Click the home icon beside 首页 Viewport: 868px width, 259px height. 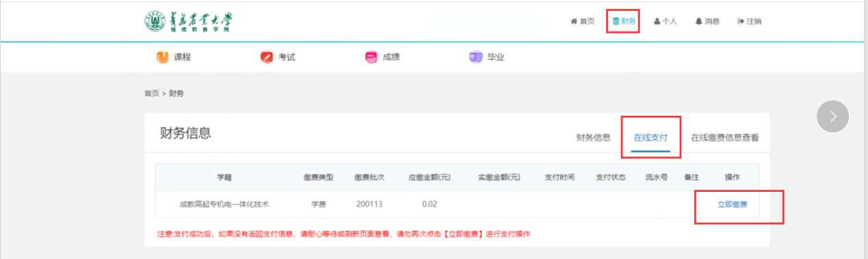574,21
